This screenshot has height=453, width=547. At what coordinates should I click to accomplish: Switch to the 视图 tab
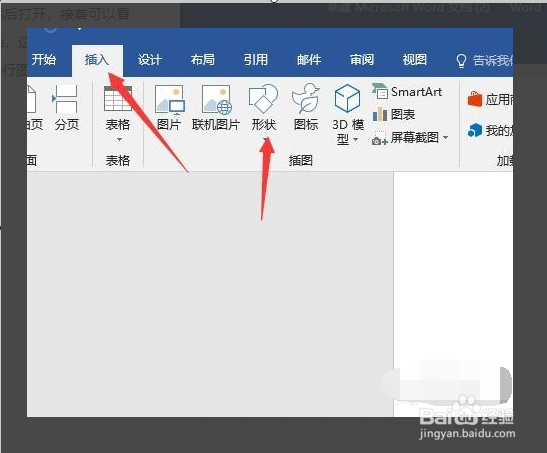(415, 60)
